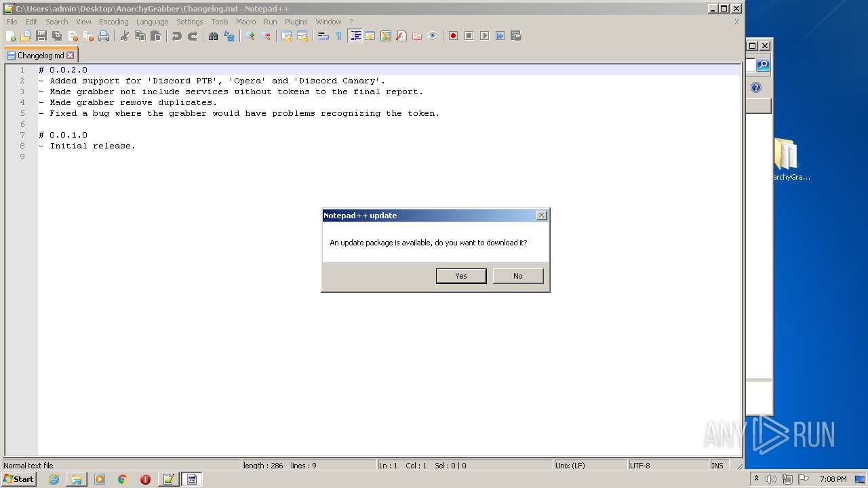The height and width of the screenshot is (488, 868).
Task: Click the Unix (LF) status bar field
Action: point(589,466)
